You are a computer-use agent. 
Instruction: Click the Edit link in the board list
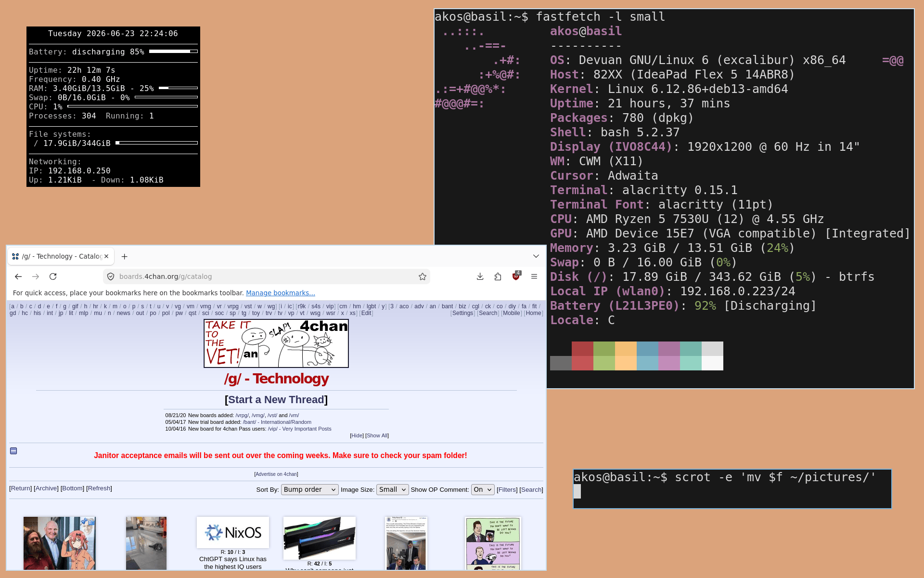tap(366, 313)
